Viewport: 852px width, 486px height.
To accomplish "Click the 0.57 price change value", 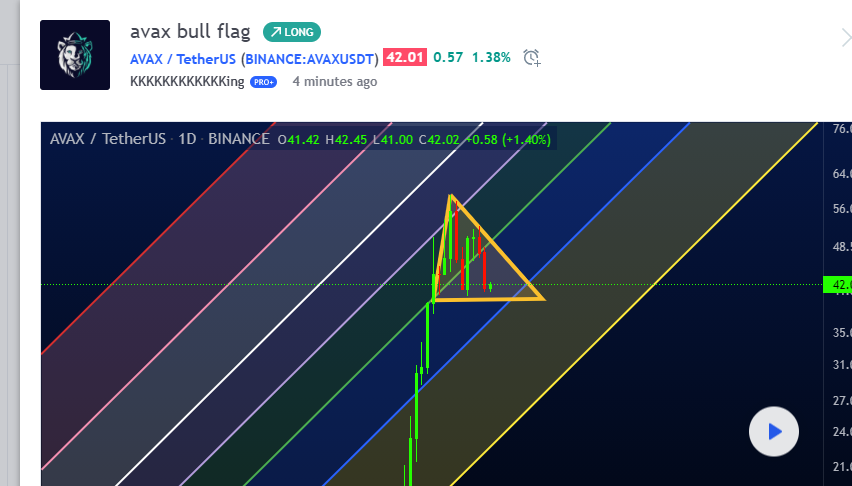I will tap(448, 58).
